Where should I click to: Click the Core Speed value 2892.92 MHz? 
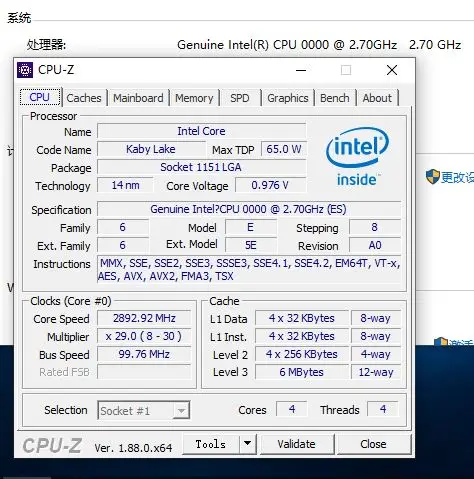coord(144,318)
